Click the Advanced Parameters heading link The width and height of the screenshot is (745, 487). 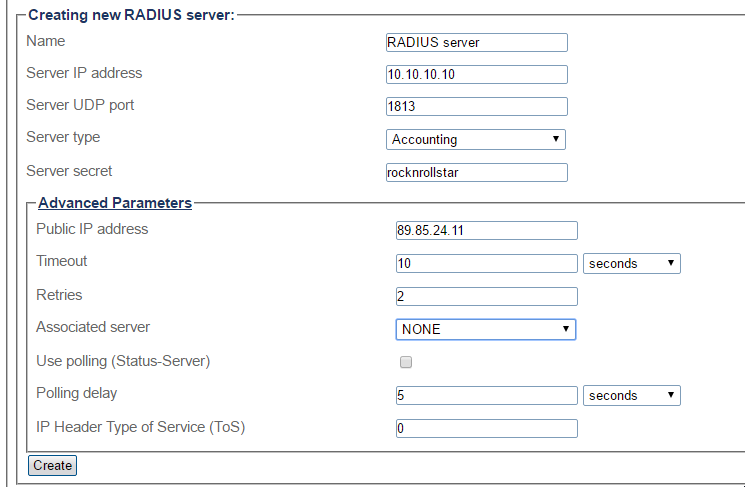pos(114,203)
